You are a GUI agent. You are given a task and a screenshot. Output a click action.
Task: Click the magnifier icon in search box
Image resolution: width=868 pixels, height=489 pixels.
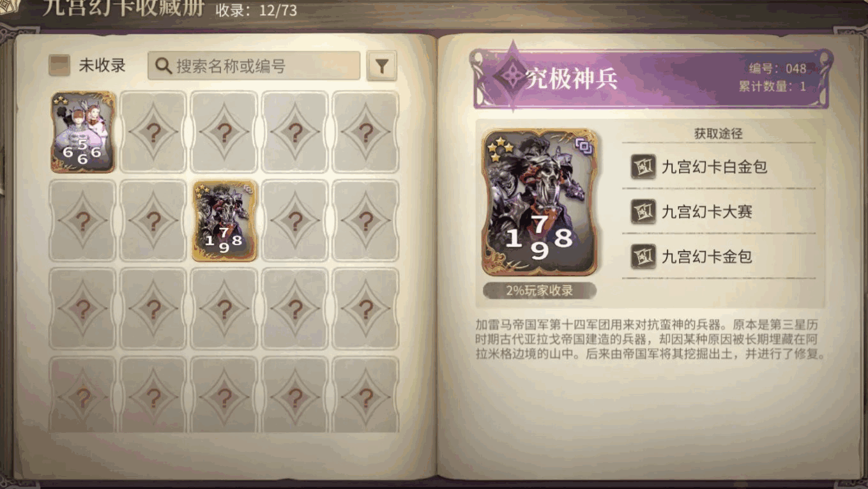(x=164, y=66)
